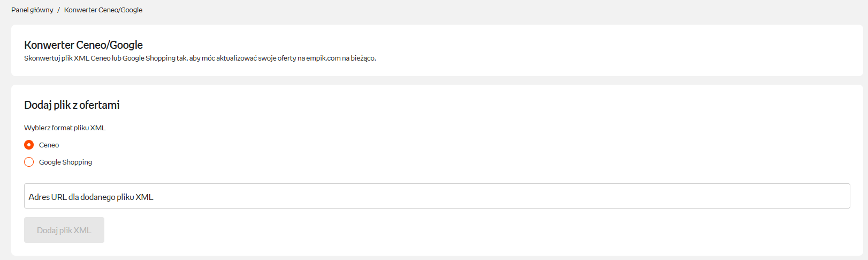This screenshot has height=260, width=868.
Task: Choose the Google Shopping radio button
Action: point(29,162)
